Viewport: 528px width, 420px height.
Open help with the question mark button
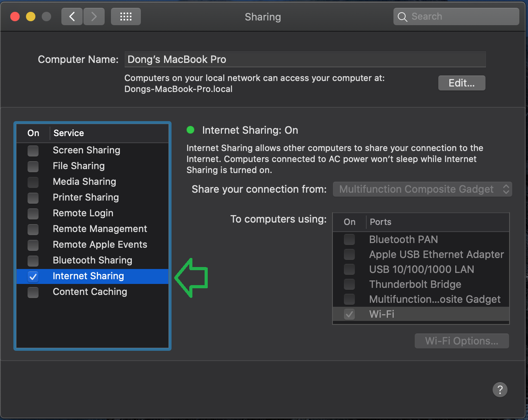click(500, 390)
